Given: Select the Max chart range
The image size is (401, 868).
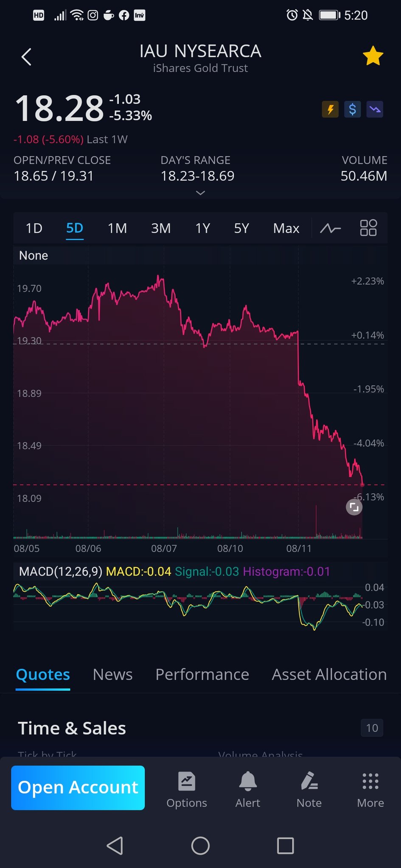Looking at the screenshot, I should [286, 228].
